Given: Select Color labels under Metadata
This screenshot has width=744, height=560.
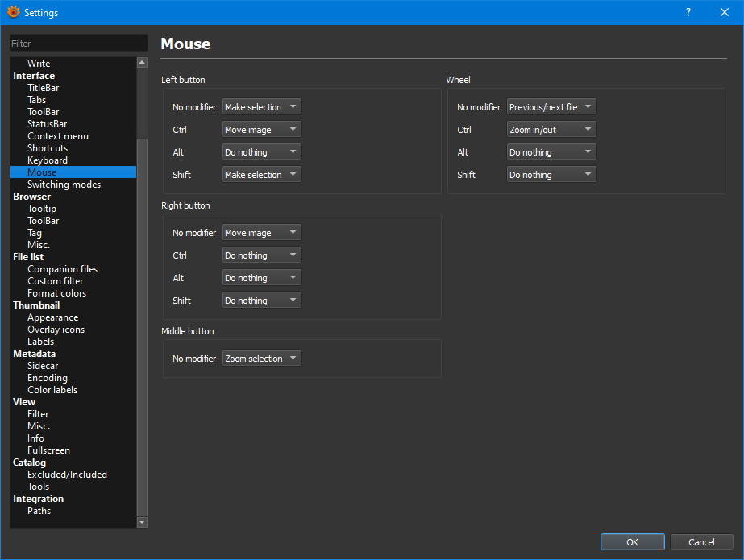Looking at the screenshot, I should tap(52, 390).
